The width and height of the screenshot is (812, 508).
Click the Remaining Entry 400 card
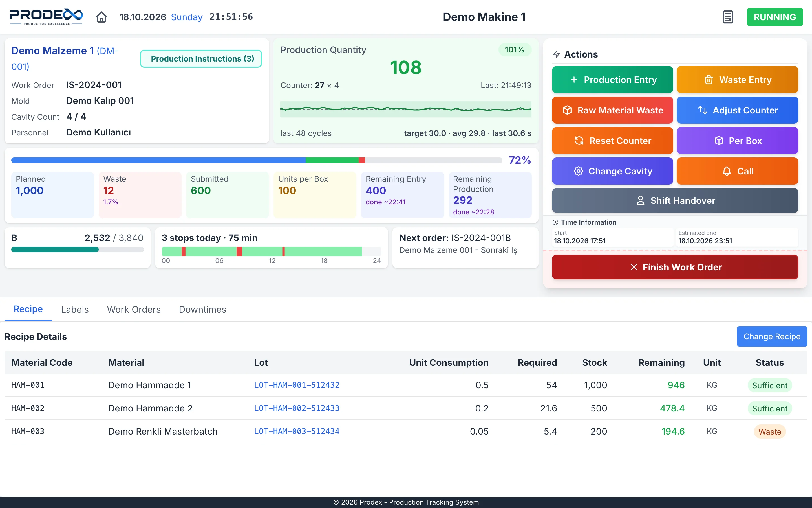pos(402,195)
